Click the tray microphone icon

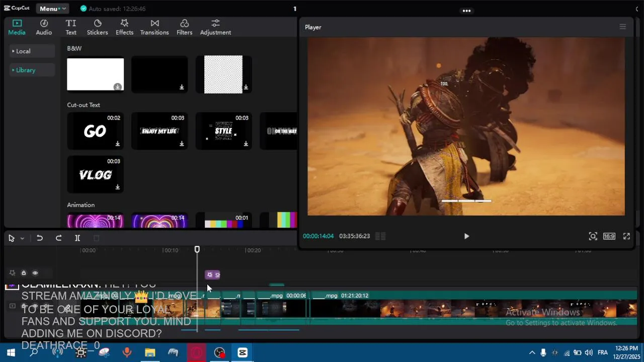pyautogui.click(x=543, y=352)
